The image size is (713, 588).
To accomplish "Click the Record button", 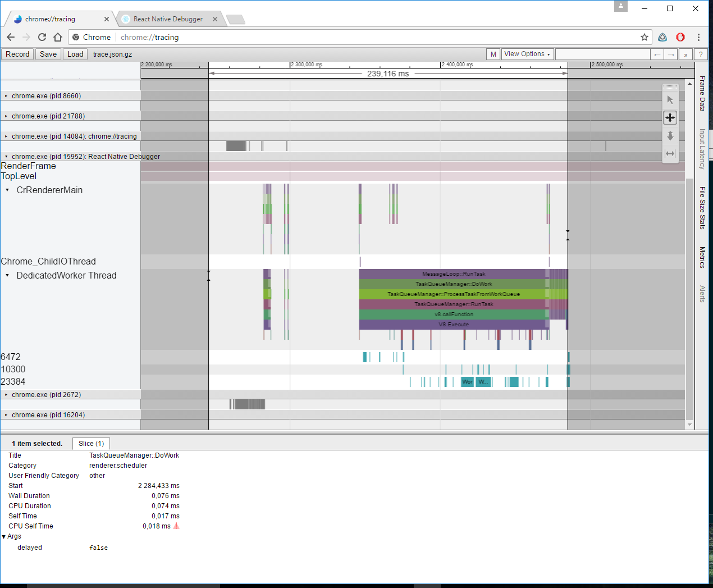I will pos(17,54).
